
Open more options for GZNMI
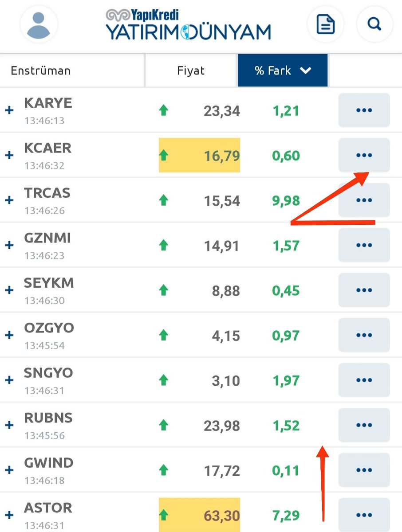(x=364, y=245)
